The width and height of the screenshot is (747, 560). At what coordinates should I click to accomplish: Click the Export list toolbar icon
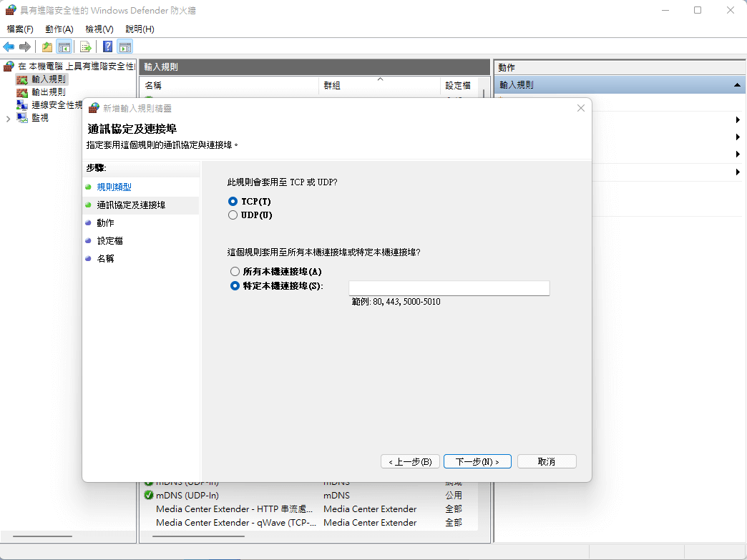click(86, 46)
